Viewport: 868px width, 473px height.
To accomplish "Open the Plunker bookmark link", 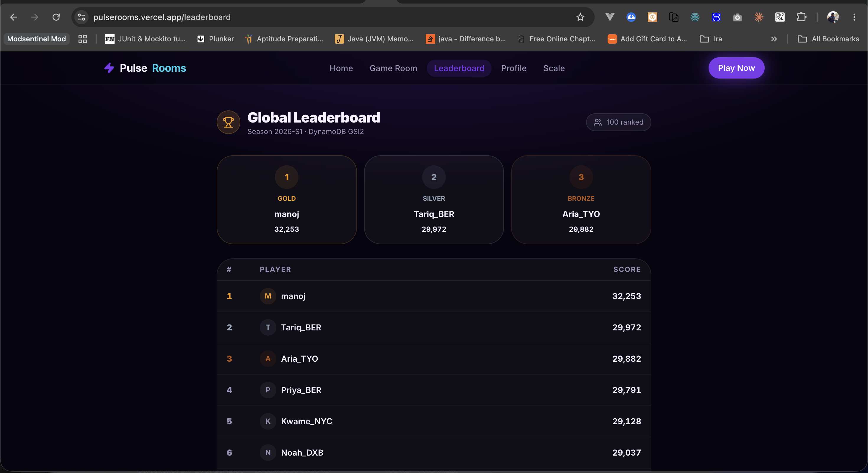I will coord(215,39).
